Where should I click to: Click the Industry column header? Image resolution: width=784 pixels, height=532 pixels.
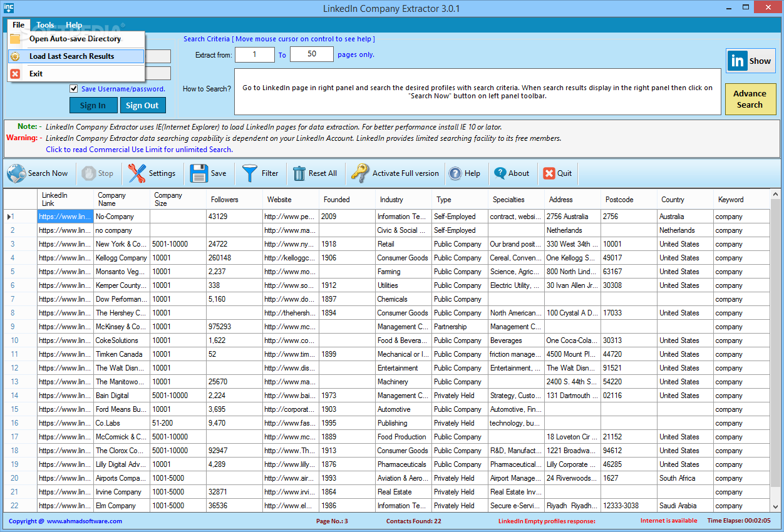point(404,200)
